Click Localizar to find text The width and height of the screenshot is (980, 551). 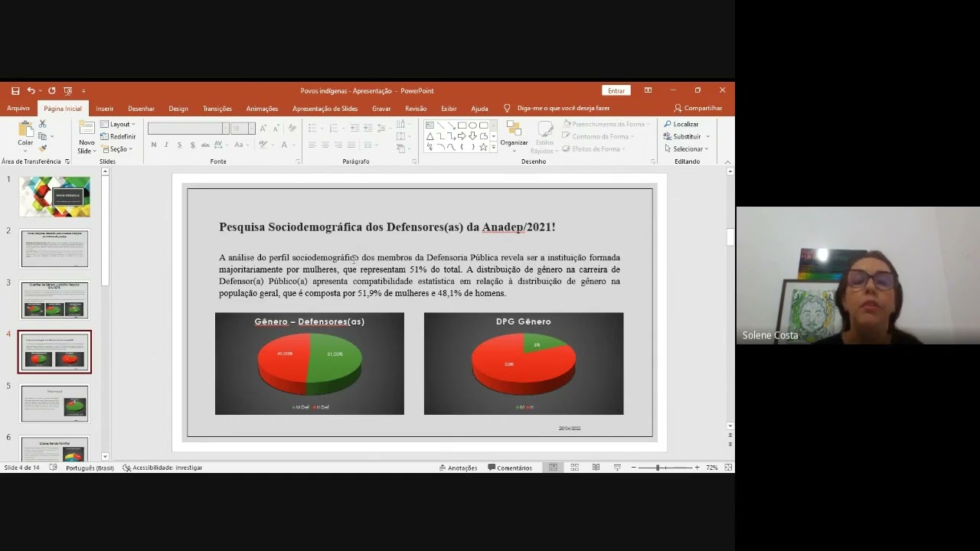point(681,124)
